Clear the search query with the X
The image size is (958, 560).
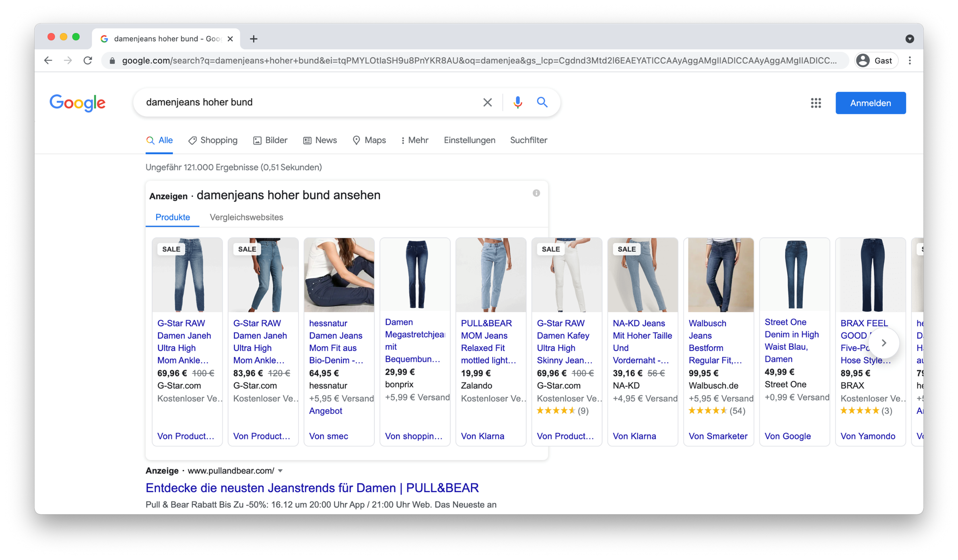tap(487, 103)
